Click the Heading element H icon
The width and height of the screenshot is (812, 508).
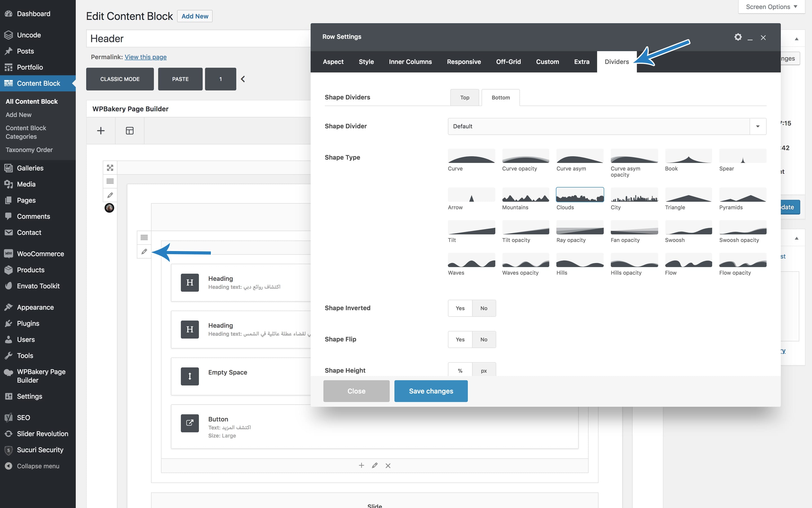tap(190, 283)
